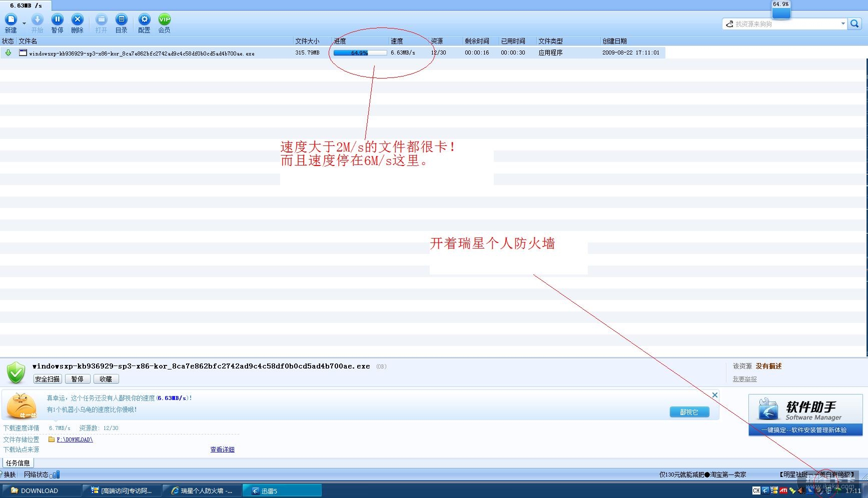Open the 目录 (Folder) toolbar icon
The image size is (868, 498).
[x=122, y=20]
